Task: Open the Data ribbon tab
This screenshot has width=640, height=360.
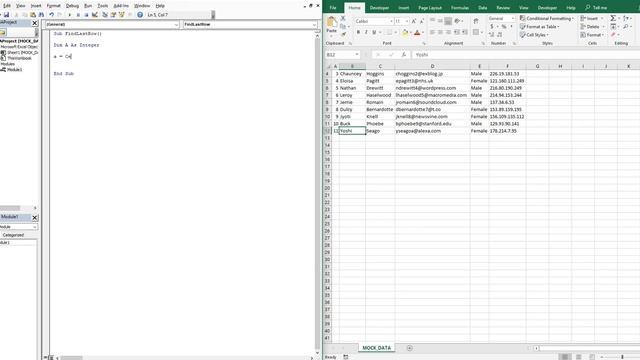Action: pyautogui.click(x=482, y=8)
